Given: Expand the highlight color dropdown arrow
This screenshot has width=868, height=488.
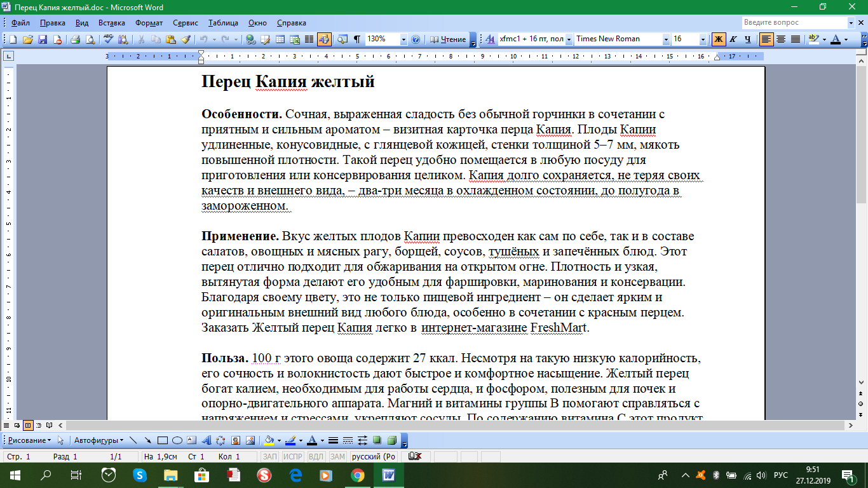Looking at the screenshot, I should (824, 39).
